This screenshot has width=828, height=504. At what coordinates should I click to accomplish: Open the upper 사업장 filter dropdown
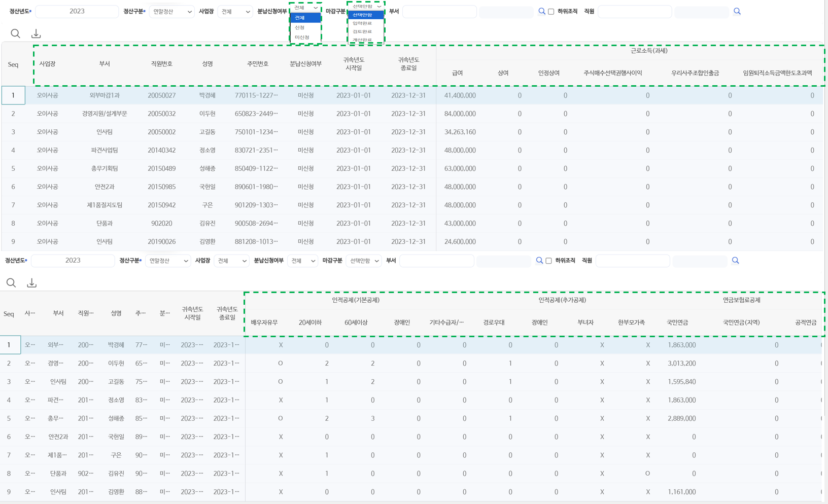[x=235, y=12]
